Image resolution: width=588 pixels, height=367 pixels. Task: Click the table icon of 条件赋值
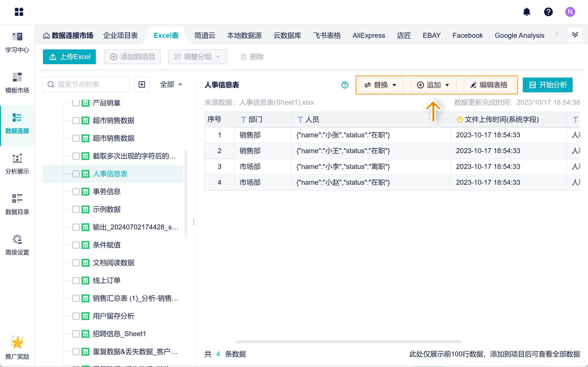(85, 245)
